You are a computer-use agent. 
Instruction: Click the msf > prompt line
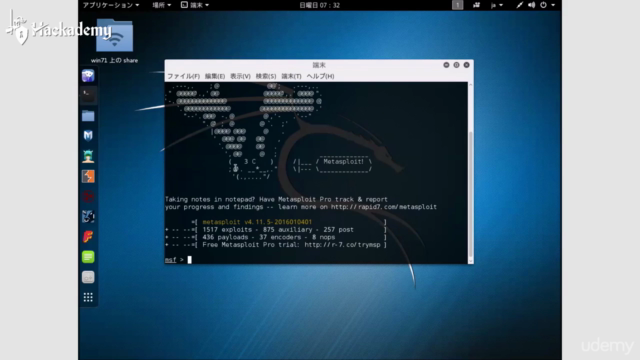178,260
